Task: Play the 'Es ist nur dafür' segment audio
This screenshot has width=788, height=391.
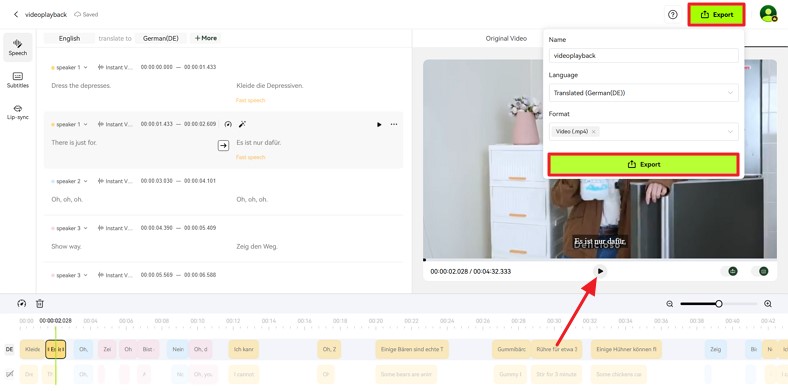Action: pyautogui.click(x=379, y=124)
